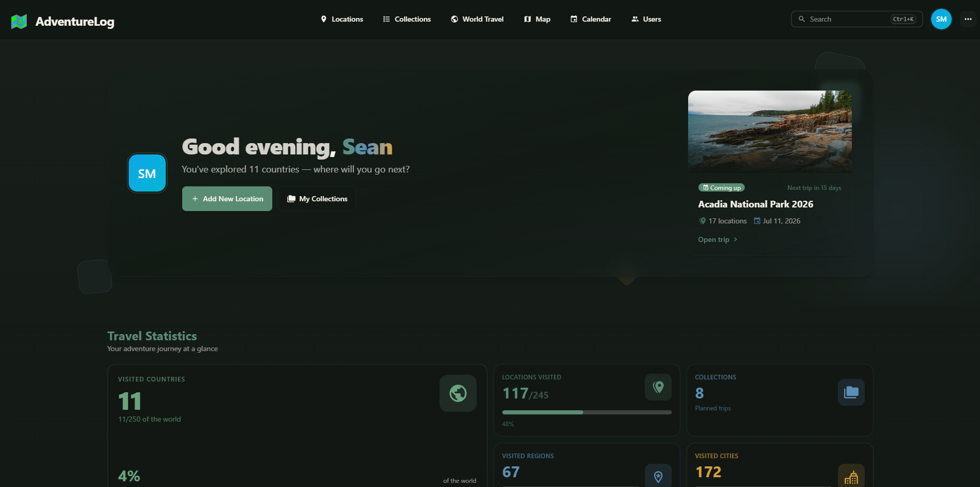Open the Map page
The width and height of the screenshot is (980, 487).
pyautogui.click(x=537, y=19)
